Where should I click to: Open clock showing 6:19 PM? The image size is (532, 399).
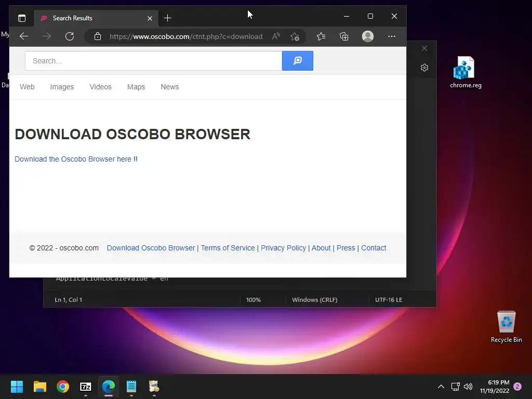[495, 387]
